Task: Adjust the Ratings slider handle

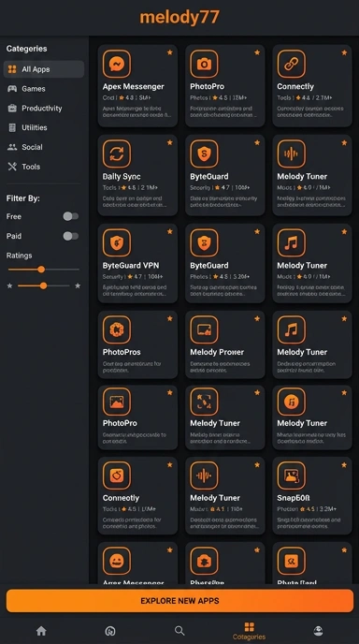Action: click(41, 270)
